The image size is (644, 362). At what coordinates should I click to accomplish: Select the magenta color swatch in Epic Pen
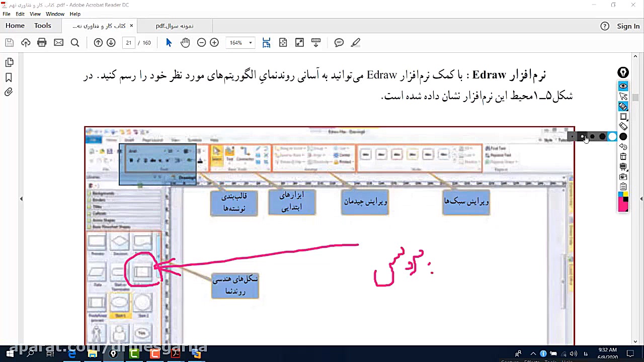point(620,204)
